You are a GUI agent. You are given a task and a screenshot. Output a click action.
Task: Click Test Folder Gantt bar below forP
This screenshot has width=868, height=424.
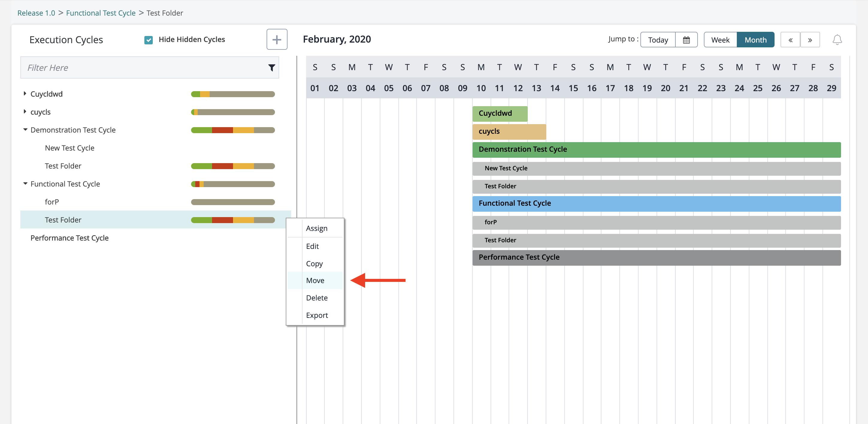point(657,240)
